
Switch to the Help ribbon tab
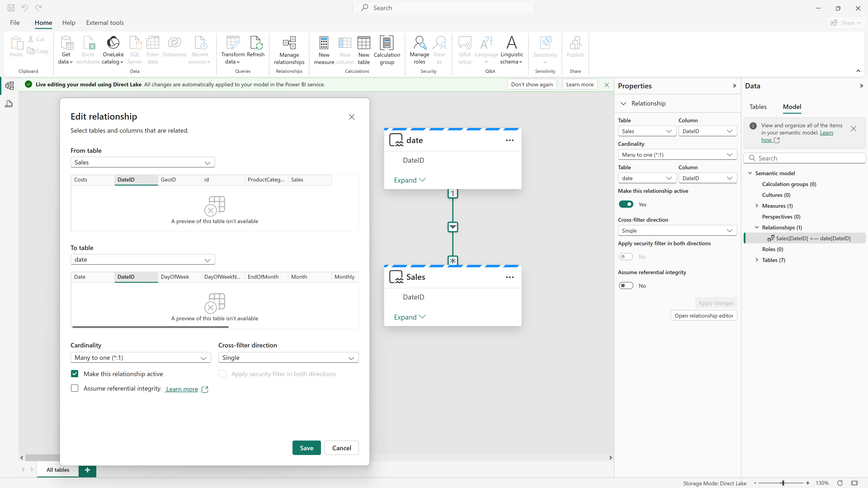[68, 23]
